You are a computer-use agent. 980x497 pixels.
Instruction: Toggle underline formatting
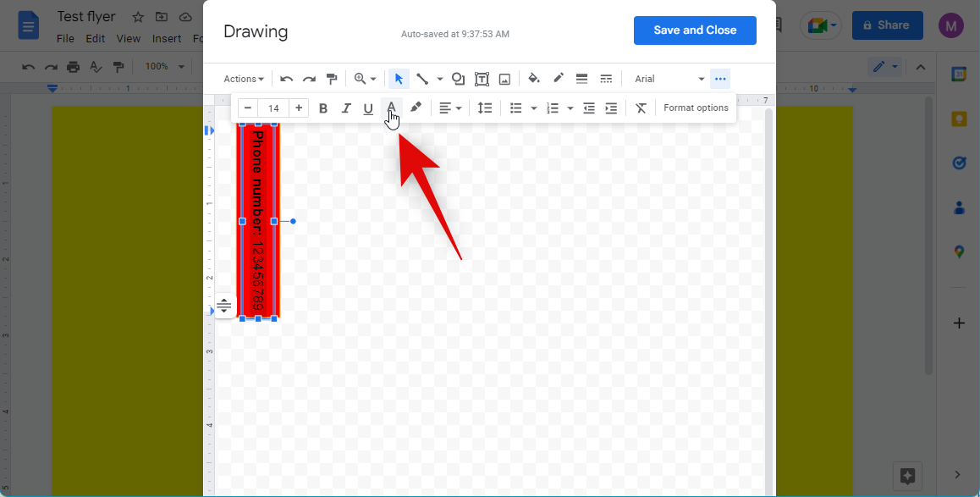(368, 108)
